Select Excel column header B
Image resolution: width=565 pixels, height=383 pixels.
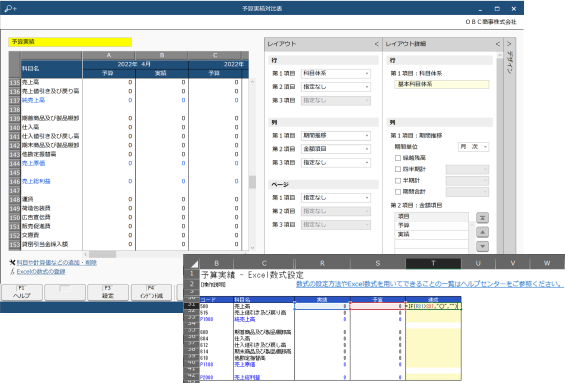[x=217, y=263]
